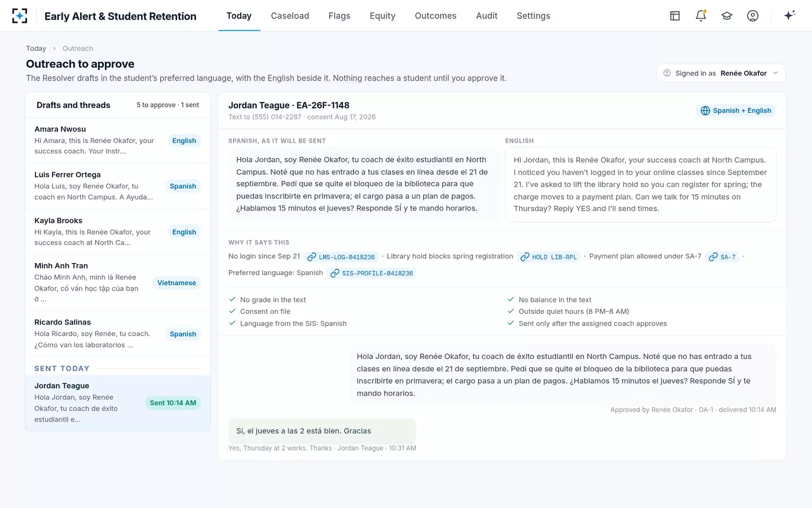
Task: Open the LMS-LOG-0418236 source link
Action: coord(341,257)
